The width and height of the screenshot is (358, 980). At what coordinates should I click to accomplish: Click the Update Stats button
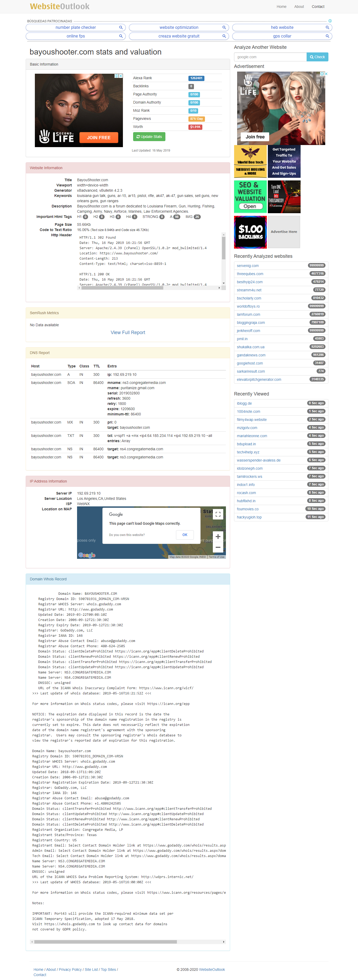(149, 137)
